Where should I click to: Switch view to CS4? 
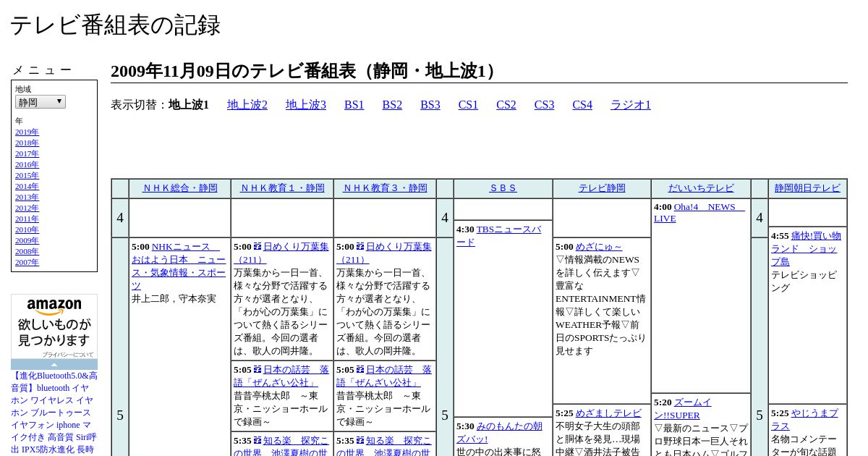(582, 105)
